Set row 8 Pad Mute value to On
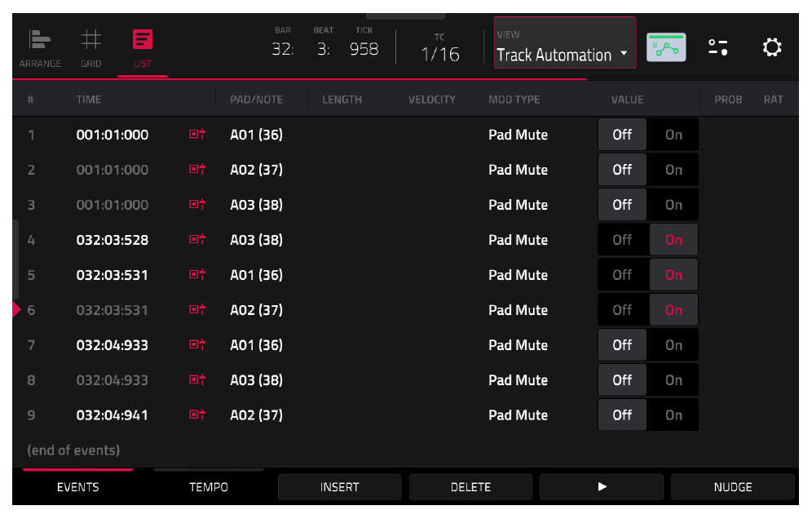812x519 pixels. point(673,380)
